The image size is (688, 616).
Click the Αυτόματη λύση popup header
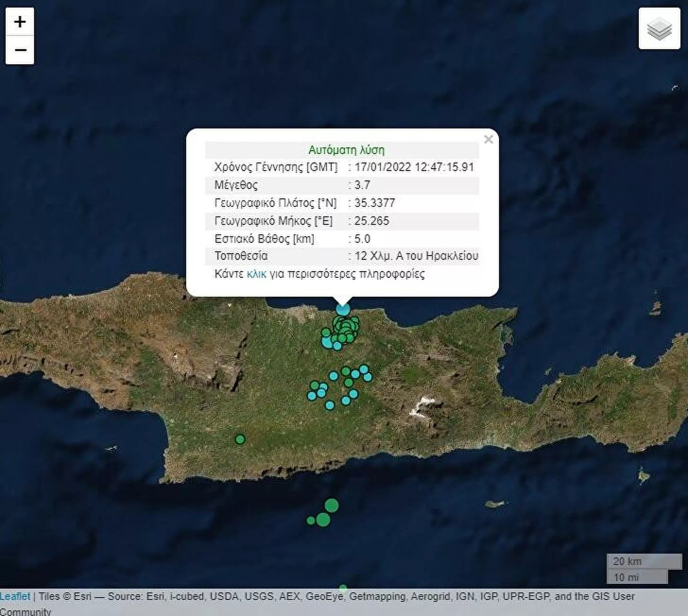tap(346, 150)
